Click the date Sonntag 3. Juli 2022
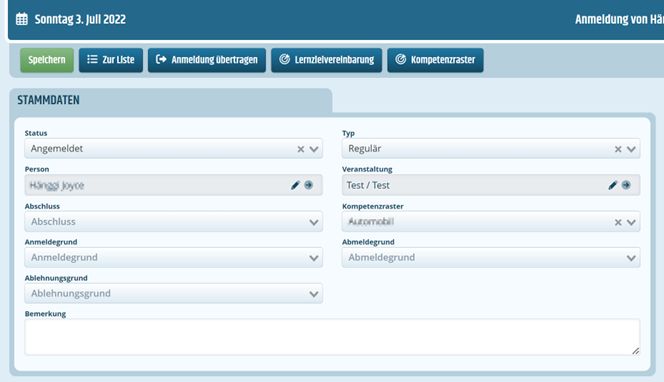Viewport: 664px width, 382px height. point(80,19)
